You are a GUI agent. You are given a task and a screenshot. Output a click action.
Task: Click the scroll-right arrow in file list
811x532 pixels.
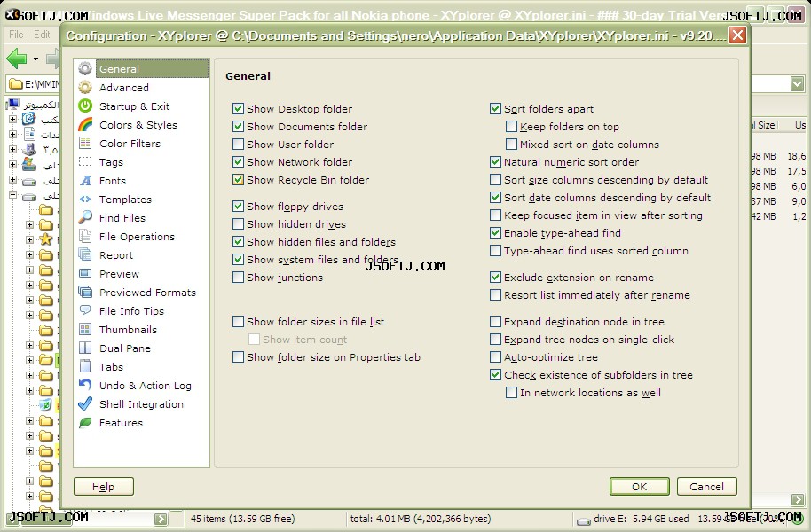point(798,499)
